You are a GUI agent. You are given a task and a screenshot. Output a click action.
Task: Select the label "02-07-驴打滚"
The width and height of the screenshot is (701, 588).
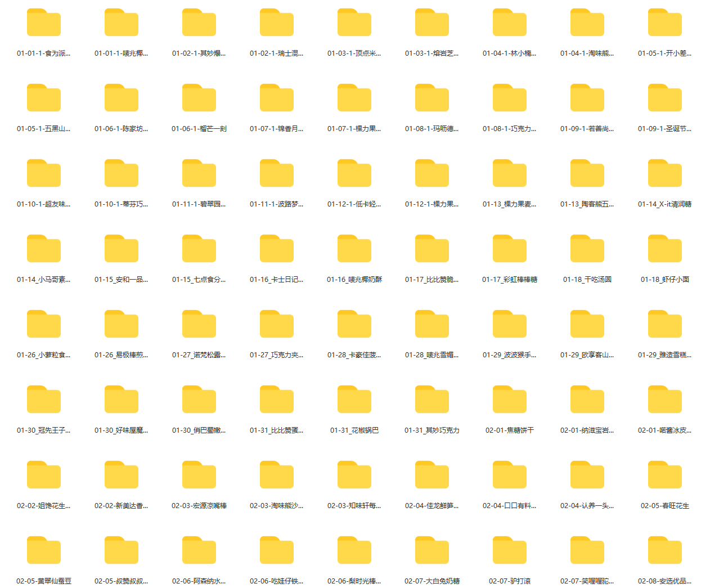[510, 581]
